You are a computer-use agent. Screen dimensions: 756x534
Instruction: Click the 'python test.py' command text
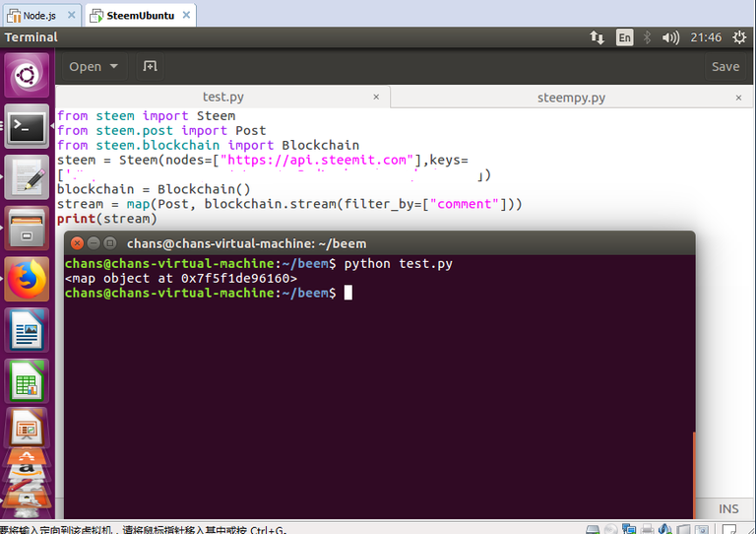point(399,264)
